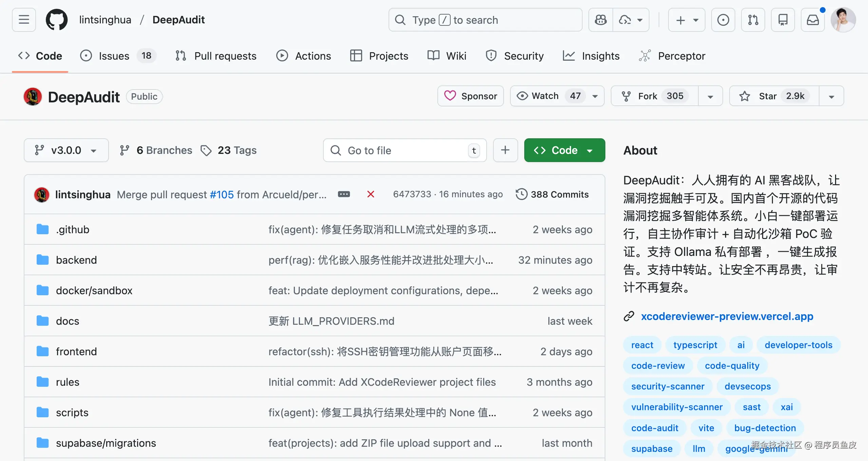Open the Fork options dropdown arrow
The width and height of the screenshot is (868, 461).
710,97
